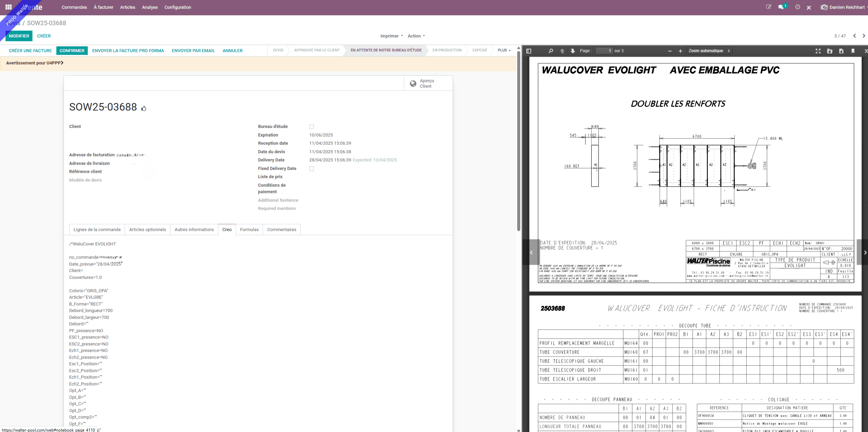868x432 pixels.
Task: Select DEVIS status stage
Action: [278, 50]
